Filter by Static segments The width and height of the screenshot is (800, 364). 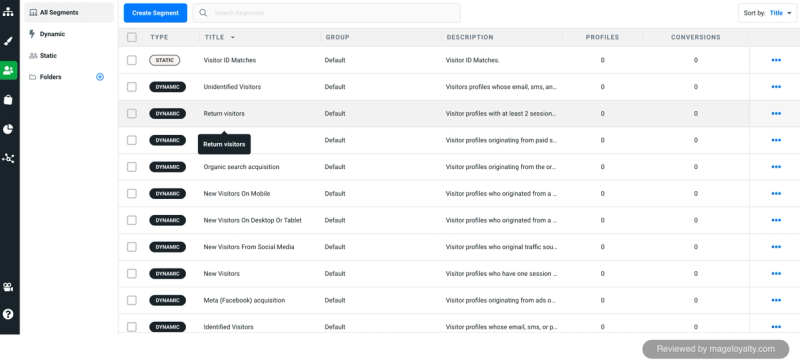point(48,56)
